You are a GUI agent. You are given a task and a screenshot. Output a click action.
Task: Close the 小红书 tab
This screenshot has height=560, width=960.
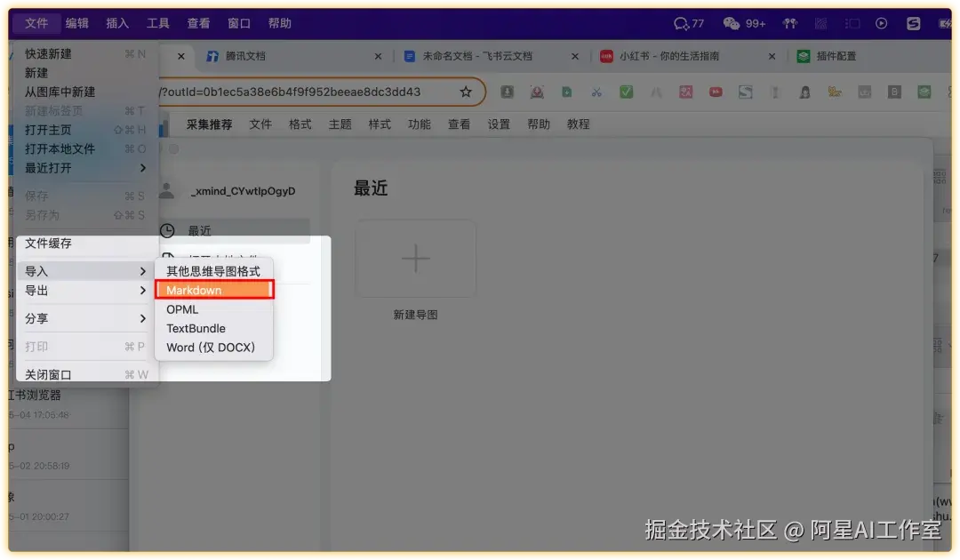(772, 56)
